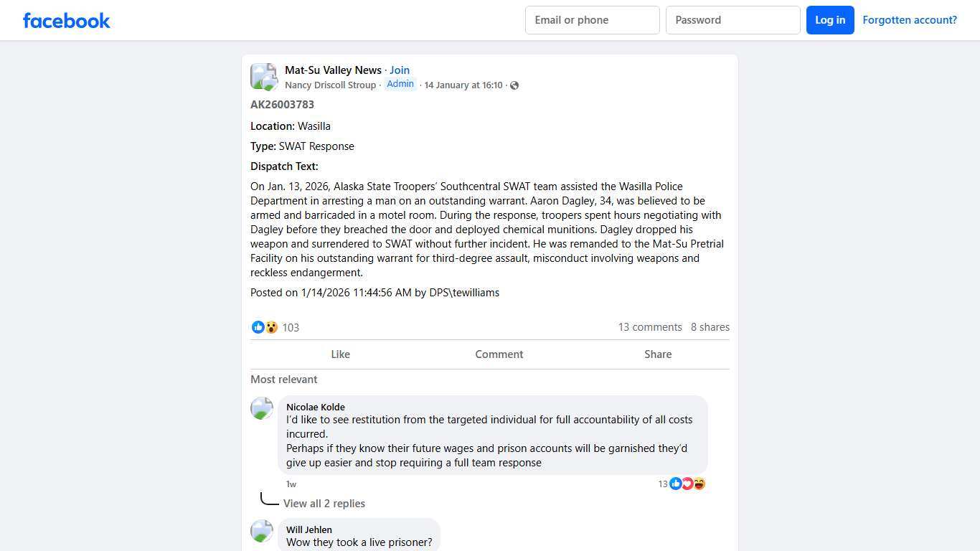
Task: Click into the Password field
Action: pyautogui.click(x=732, y=20)
